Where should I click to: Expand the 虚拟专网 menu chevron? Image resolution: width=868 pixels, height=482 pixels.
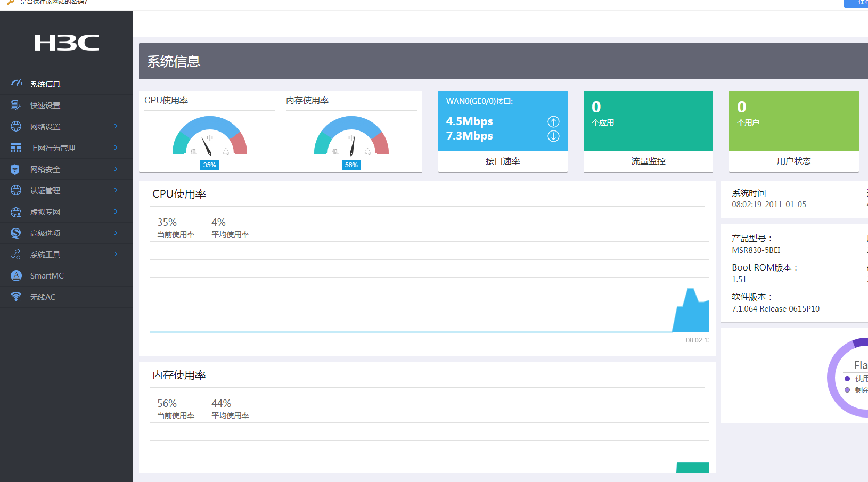(116, 211)
